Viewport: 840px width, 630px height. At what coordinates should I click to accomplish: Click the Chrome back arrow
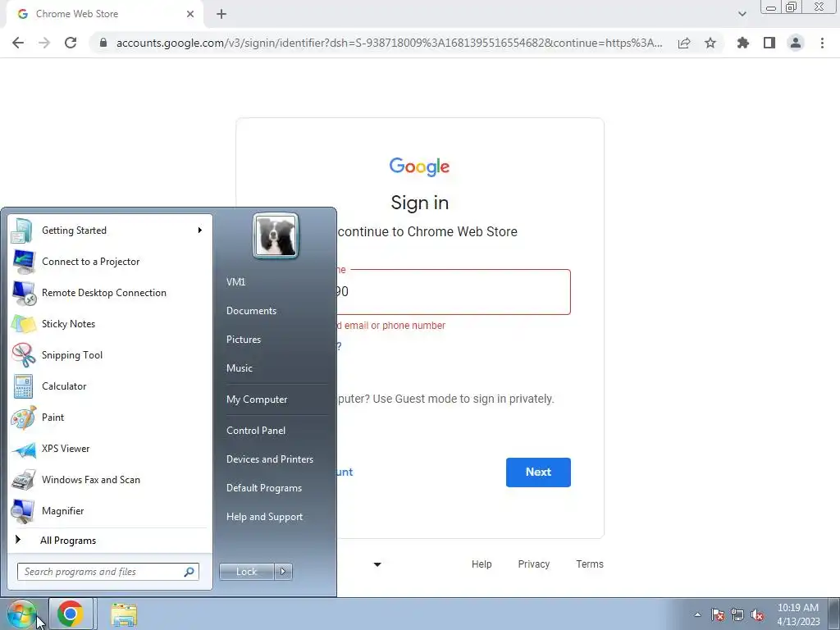18,43
